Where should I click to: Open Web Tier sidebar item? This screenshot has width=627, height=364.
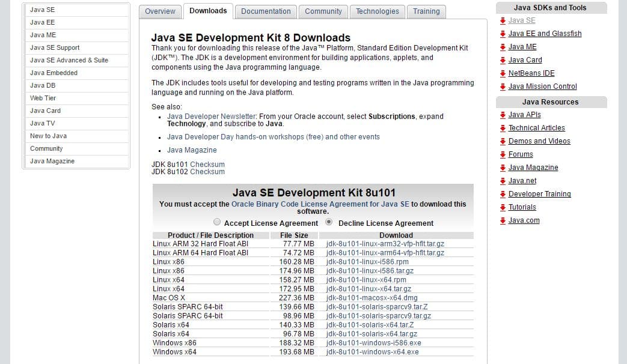pyautogui.click(x=76, y=98)
